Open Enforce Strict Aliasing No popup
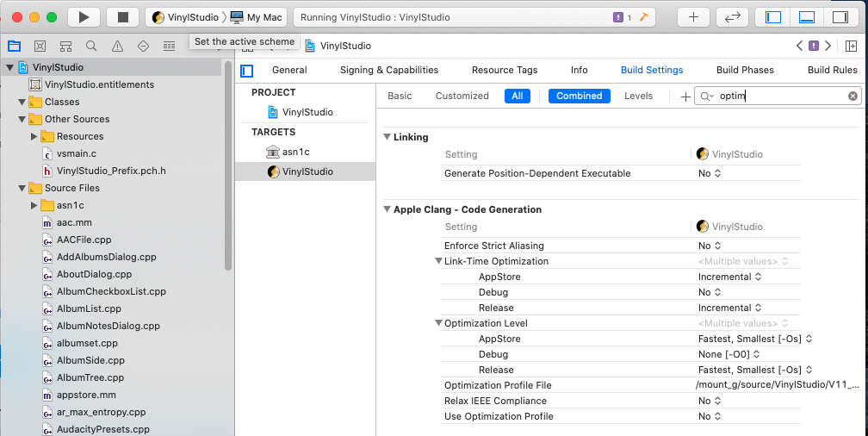 click(x=710, y=246)
